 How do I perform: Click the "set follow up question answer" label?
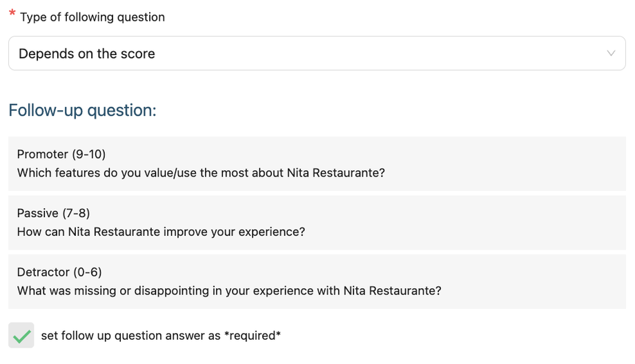tap(131, 336)
